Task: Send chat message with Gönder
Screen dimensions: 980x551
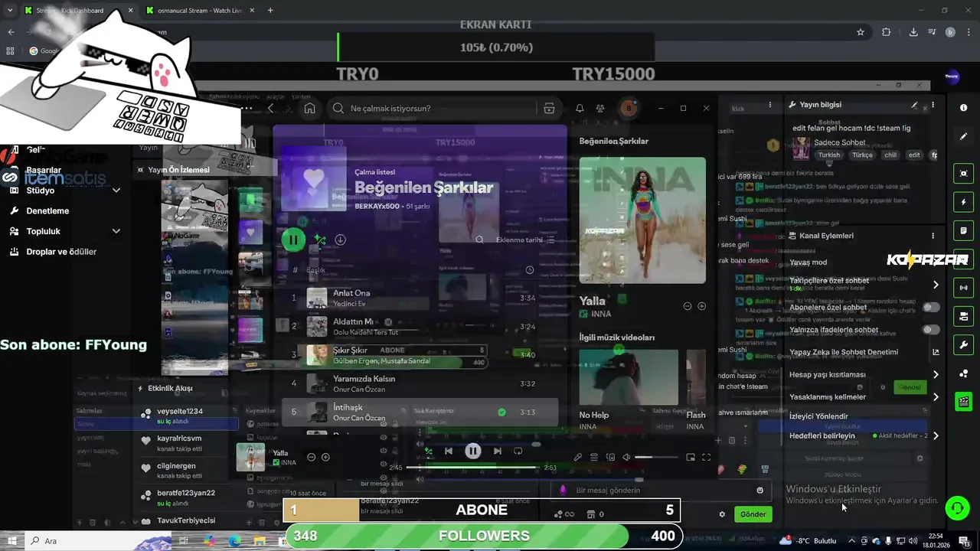Action: (x=753, y=514)
